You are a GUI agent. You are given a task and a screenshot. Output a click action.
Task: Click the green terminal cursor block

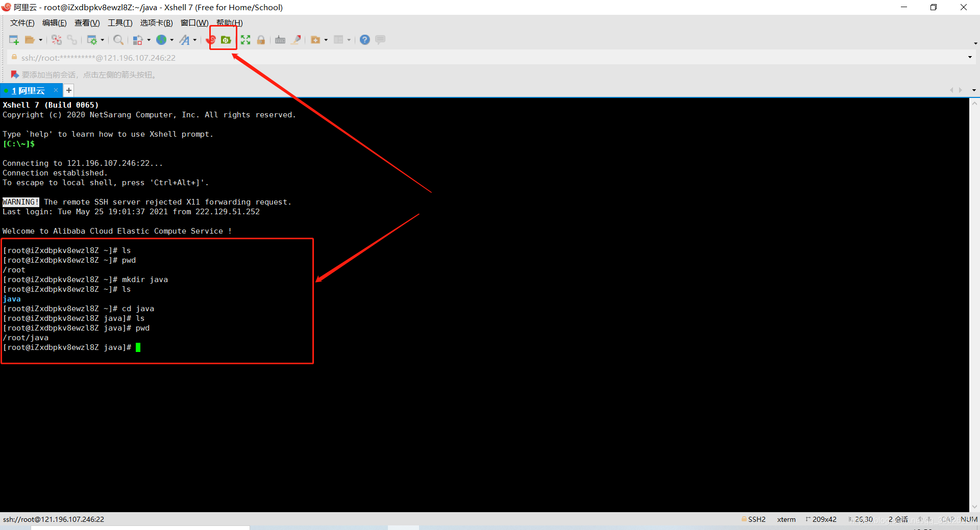[x=138, y=347]
